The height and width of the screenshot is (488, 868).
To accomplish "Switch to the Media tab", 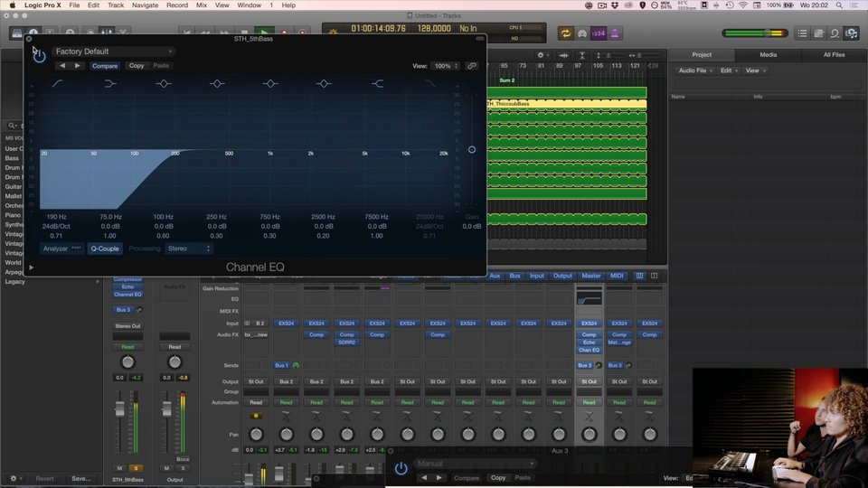I will (768, 55).
